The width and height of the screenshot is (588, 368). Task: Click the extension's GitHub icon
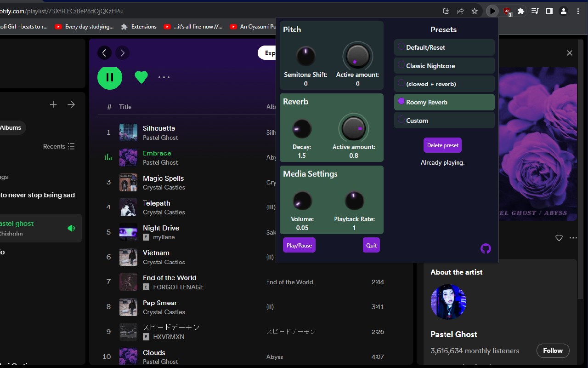pos(486,248)
